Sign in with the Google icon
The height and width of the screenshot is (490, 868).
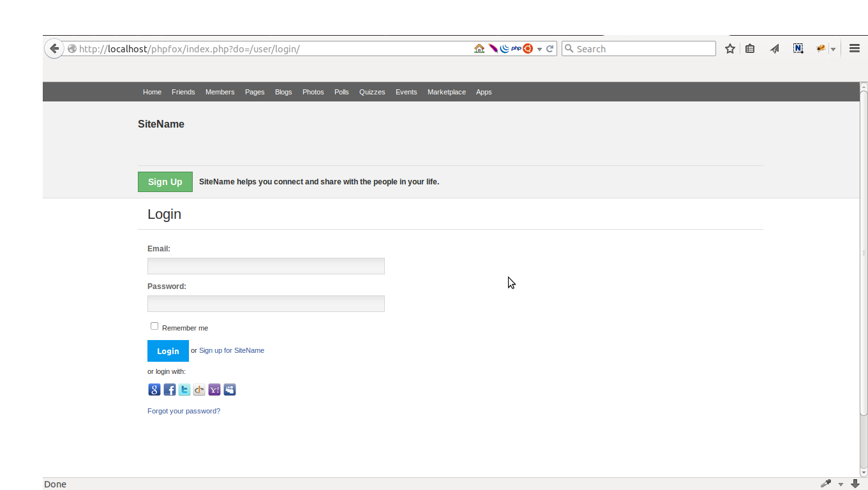coord(154,390)
